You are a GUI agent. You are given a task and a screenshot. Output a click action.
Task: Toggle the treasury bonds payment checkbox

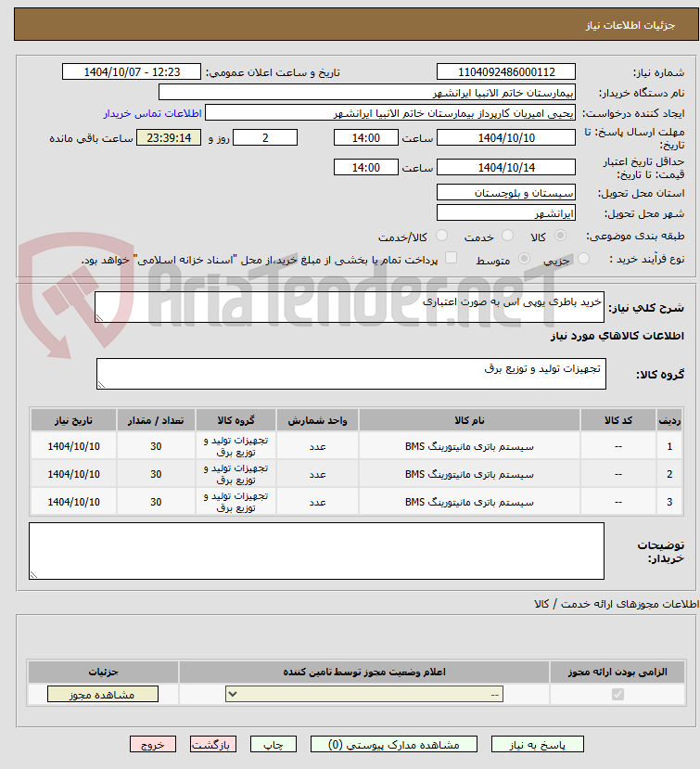click(451, 258)
